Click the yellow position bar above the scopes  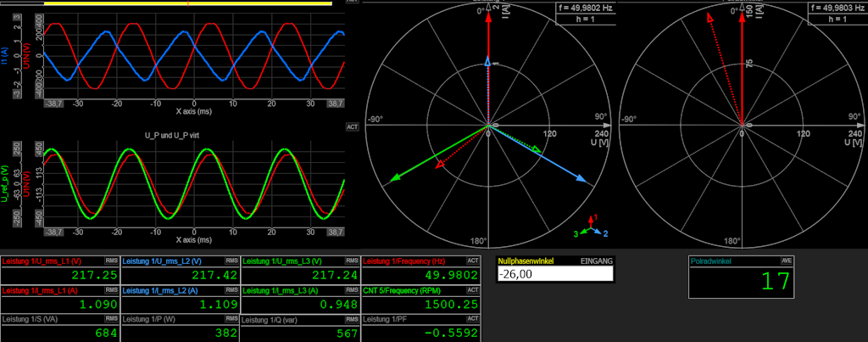pos(187,3)
